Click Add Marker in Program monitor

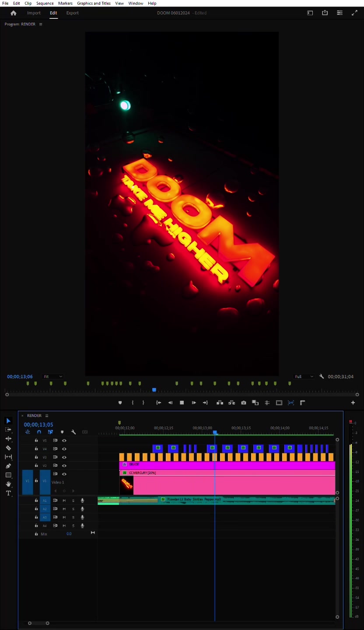click(120, 402)
